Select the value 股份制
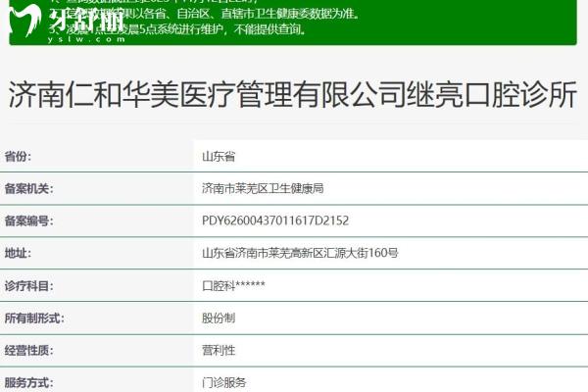 [219, 318]
